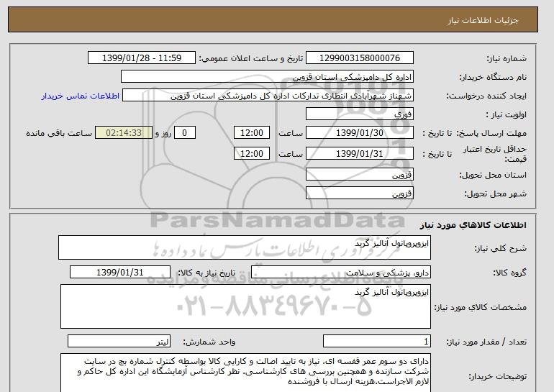The height and width of the screenshot is (392, 554).
Task: Select the response deadline date 1399/01/30
Action: [x=359, y=133]
